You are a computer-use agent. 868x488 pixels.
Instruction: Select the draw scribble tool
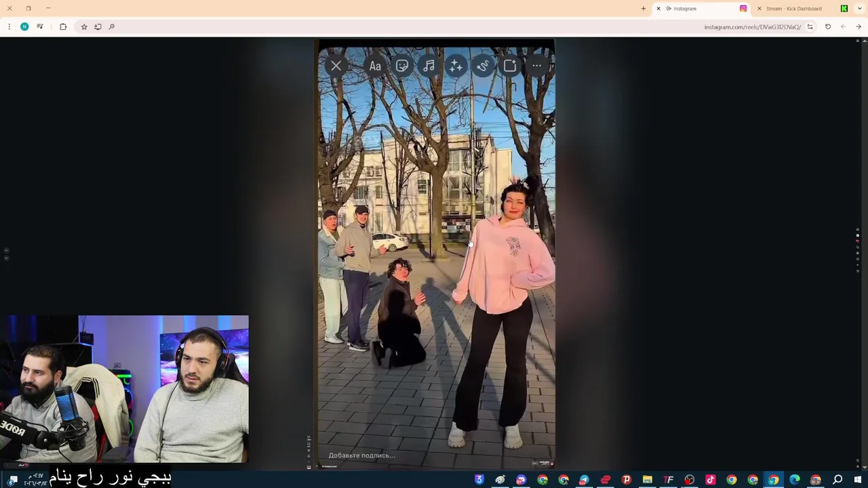tap(483, 66)
